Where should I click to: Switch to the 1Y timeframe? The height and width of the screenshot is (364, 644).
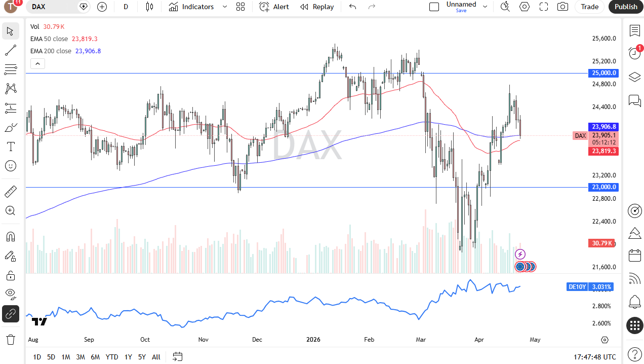tap(128, 357)
